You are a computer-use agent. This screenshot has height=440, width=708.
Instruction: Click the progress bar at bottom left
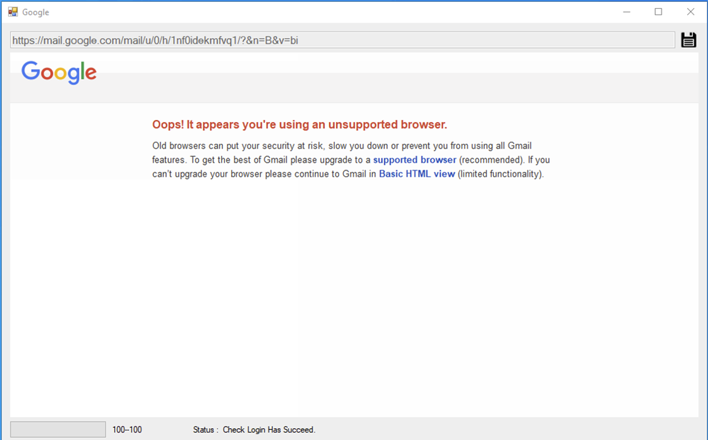[58, 430]
